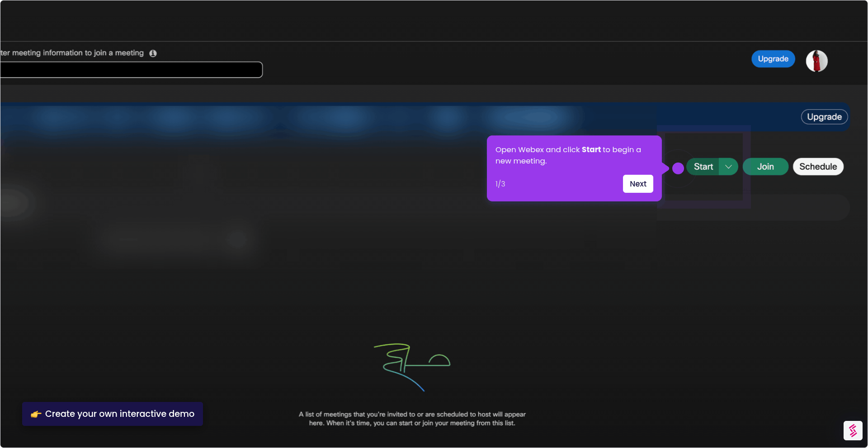Screen dimensions: 868x448
Task: Click the purple hotspot beacon dot
Action: 678,168
